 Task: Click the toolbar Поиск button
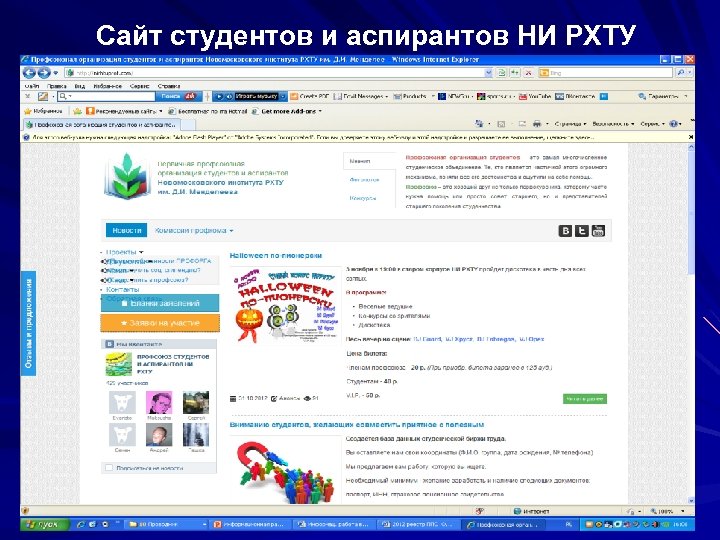click(178, 96)
